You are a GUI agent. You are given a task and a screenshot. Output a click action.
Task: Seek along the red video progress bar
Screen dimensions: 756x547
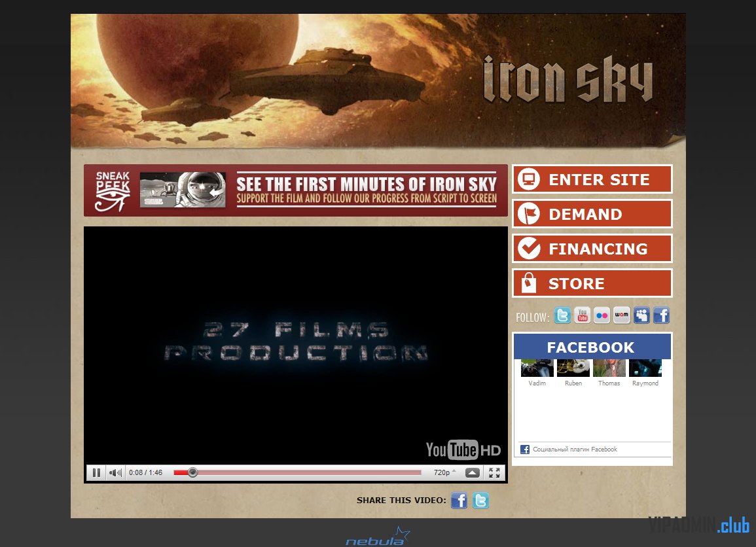297,472
